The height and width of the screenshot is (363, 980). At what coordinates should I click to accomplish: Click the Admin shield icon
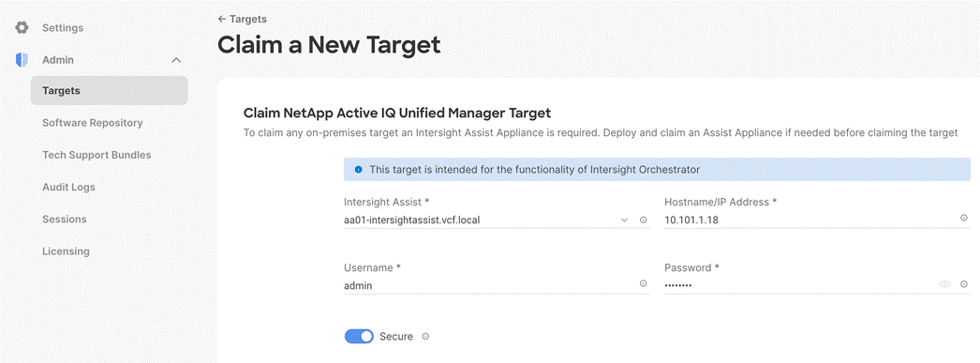point(22,60)
